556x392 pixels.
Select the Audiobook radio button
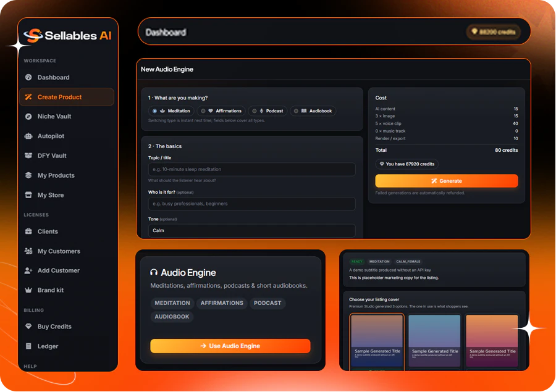[x=296, y=111]
